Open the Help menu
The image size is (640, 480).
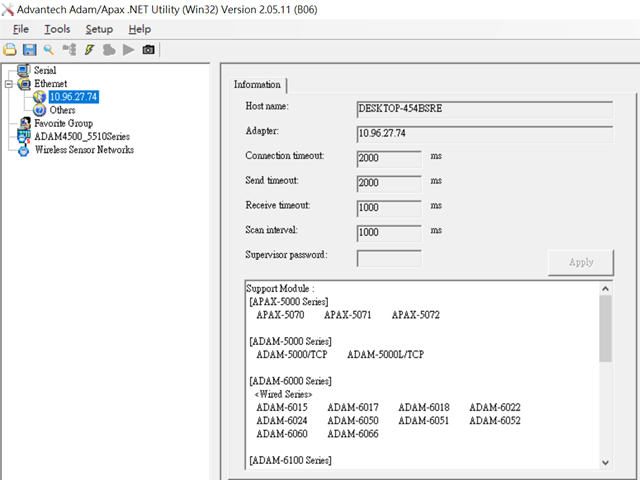click(140, 29)
